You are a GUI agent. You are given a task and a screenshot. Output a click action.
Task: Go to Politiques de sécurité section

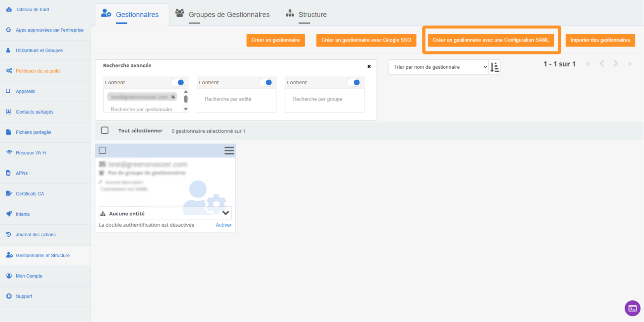pyautogui.click(x=38, y=71)
